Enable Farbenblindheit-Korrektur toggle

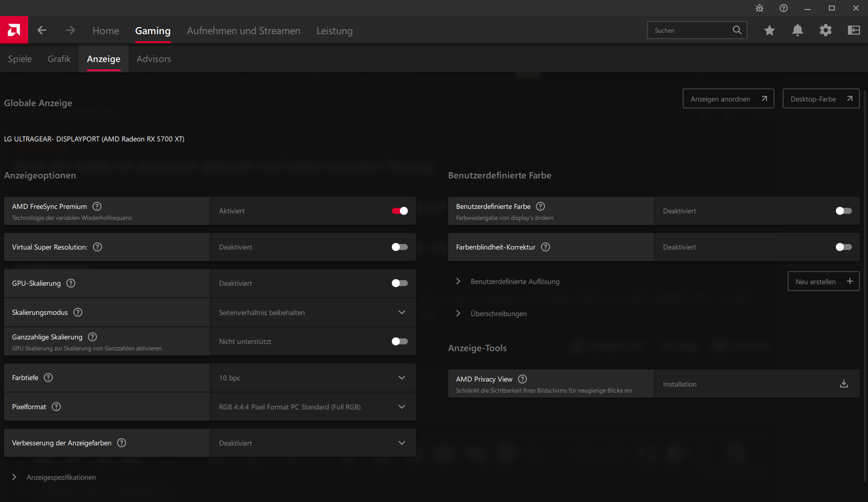844,247
